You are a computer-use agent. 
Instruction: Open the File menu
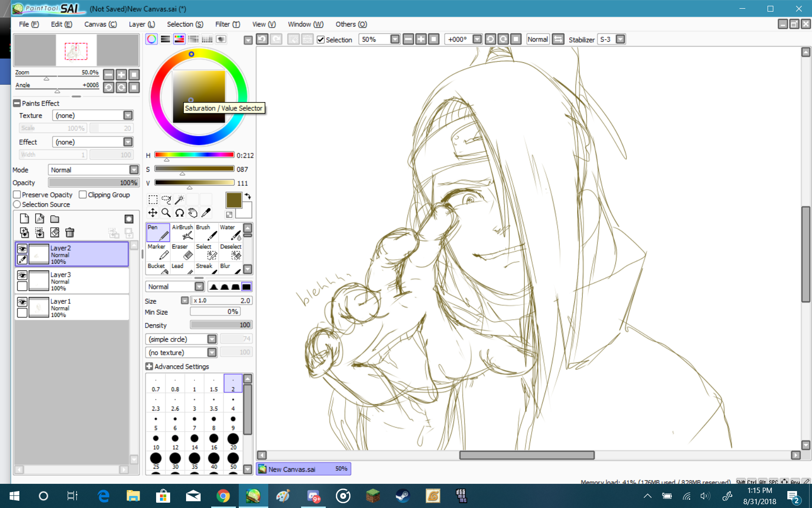point(29,24)
